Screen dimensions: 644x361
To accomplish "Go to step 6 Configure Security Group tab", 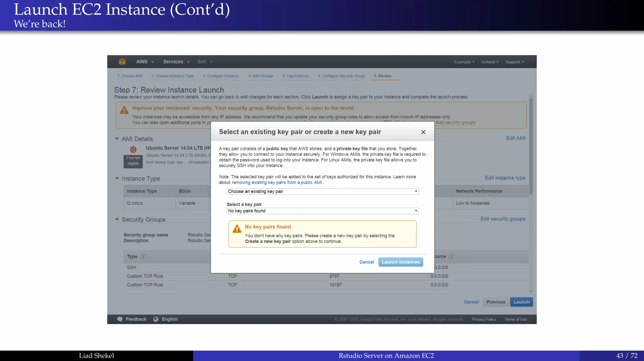I will [341, 76].
